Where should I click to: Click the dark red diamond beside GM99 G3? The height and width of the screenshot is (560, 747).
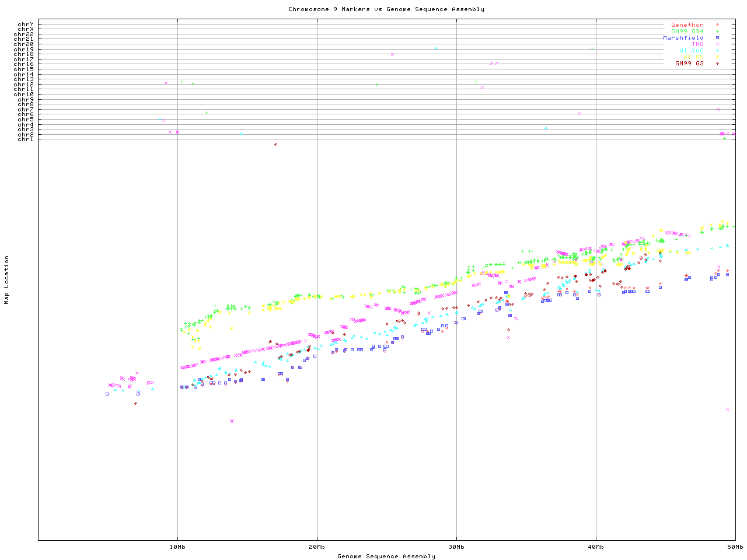tap(717, 64)
